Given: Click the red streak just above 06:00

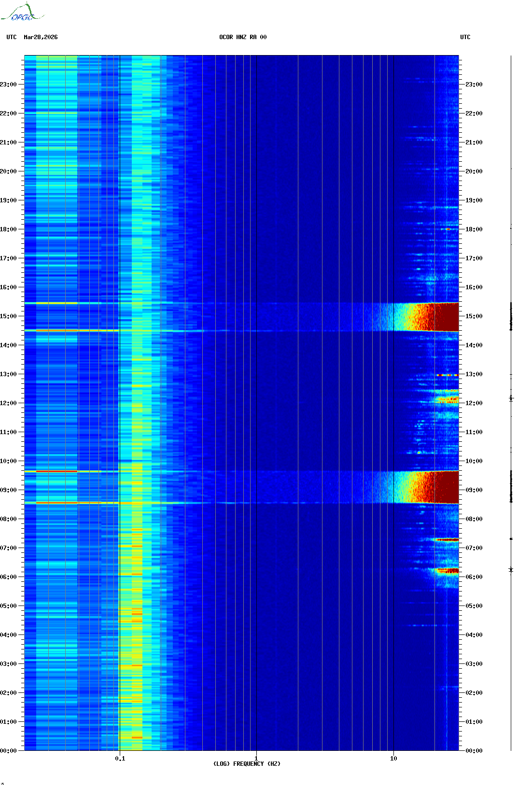Looking at the screenshot, I should click(448, 571).
